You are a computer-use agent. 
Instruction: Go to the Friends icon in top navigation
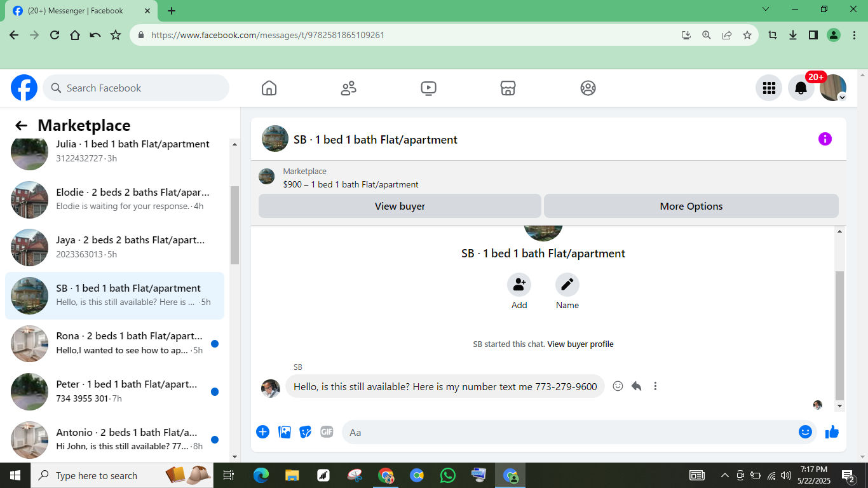pos(349,88)
